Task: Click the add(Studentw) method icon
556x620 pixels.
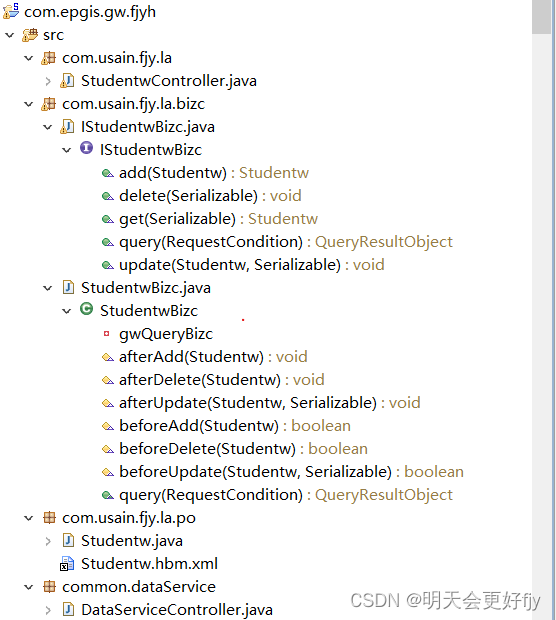Action: [108, 174]
